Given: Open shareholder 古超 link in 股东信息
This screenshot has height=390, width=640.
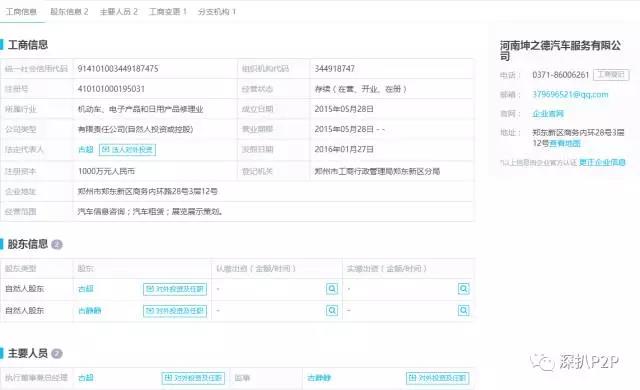Looking at the screenshot, I should pyautogui.click(x=86, y=289).
